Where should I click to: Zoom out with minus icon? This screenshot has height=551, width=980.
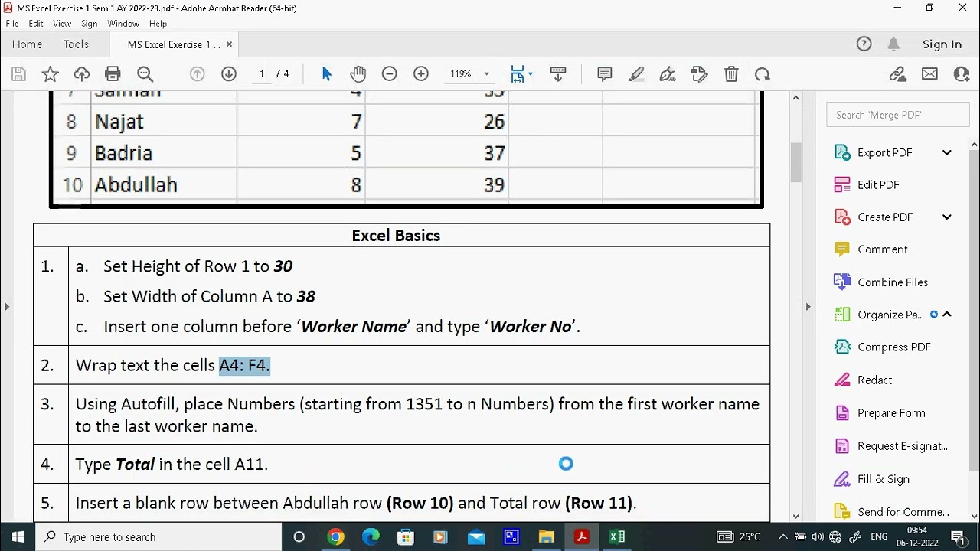390,74
